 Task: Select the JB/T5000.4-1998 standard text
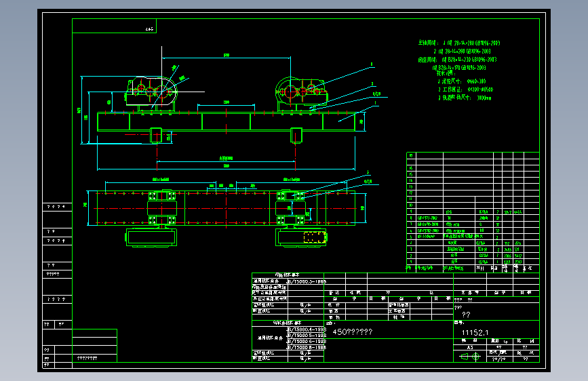pos(307,329)
